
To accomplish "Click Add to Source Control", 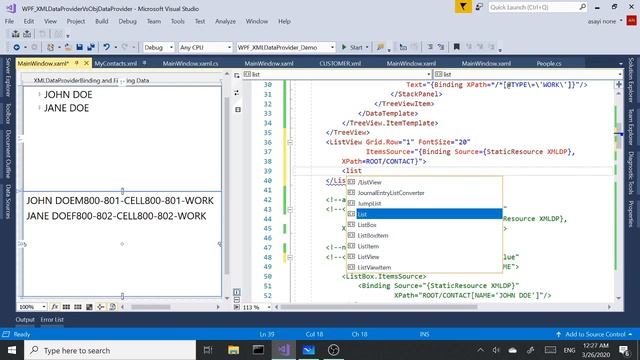I will coord(595,334).
